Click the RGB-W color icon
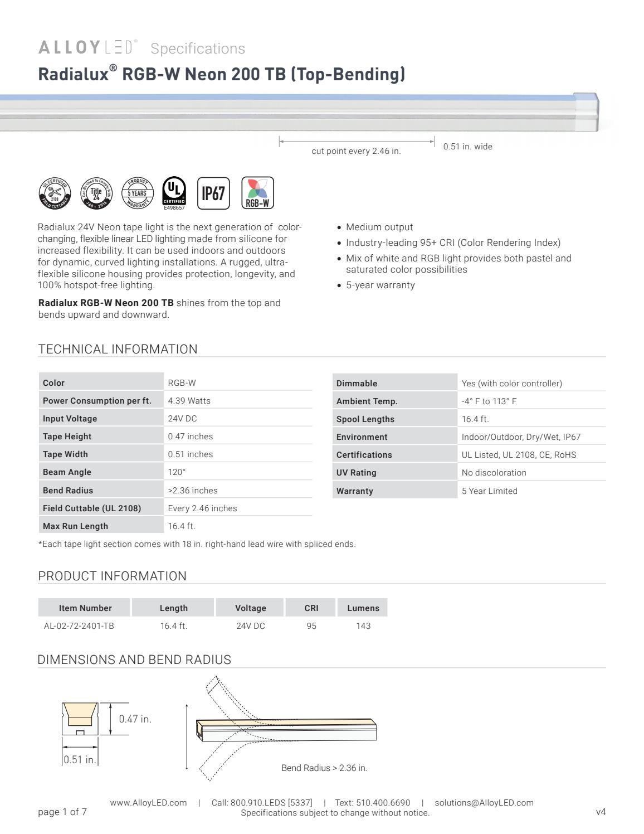644x834 pixels. pos(257,193)
